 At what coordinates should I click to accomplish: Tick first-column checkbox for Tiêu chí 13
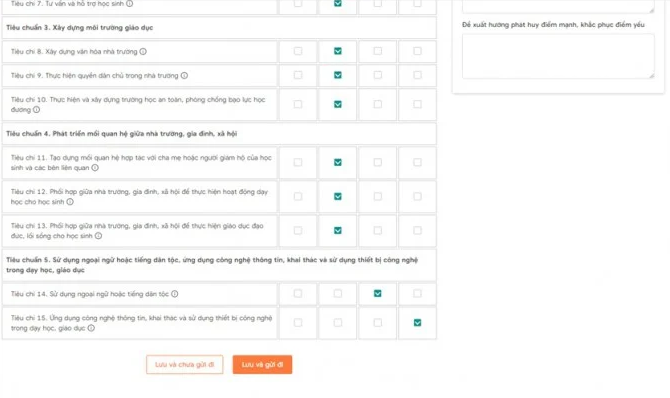coord(298,230)
